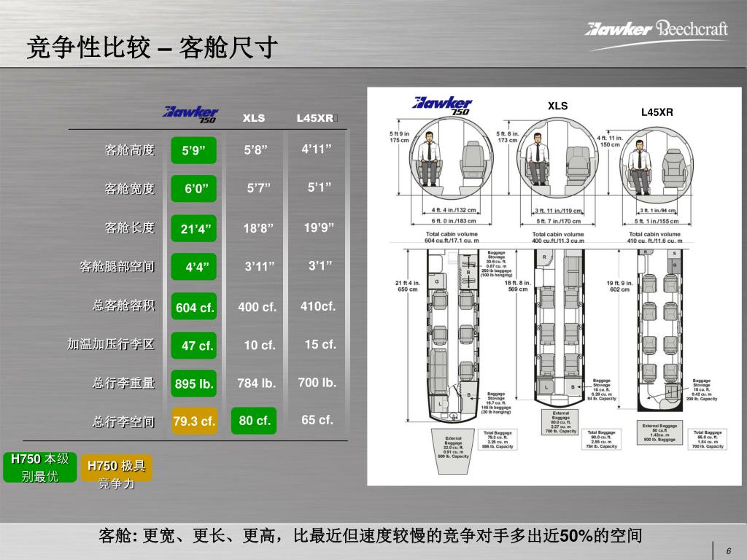Click the 总行李重量 row label

123,383
